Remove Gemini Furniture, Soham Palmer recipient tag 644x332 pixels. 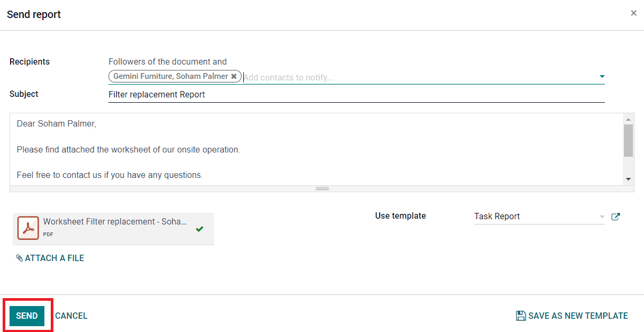pos(234,76)
